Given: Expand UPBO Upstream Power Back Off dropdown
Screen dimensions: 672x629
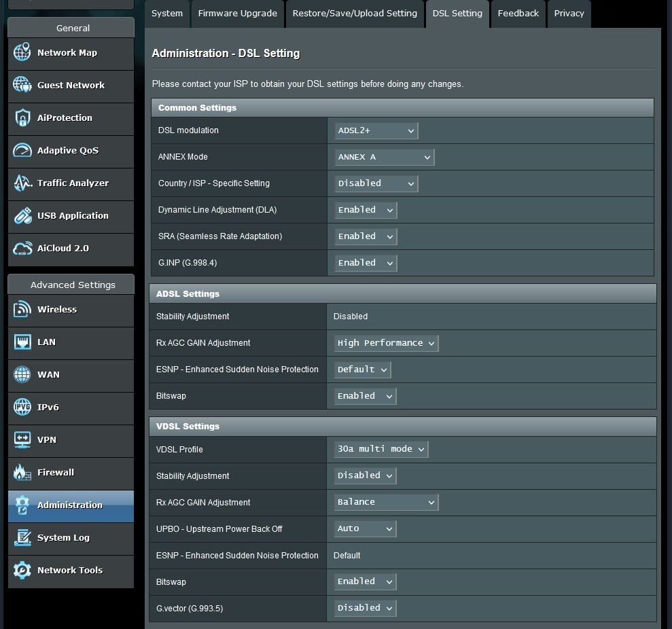Looking at the screenshot, I should [365, 528].
